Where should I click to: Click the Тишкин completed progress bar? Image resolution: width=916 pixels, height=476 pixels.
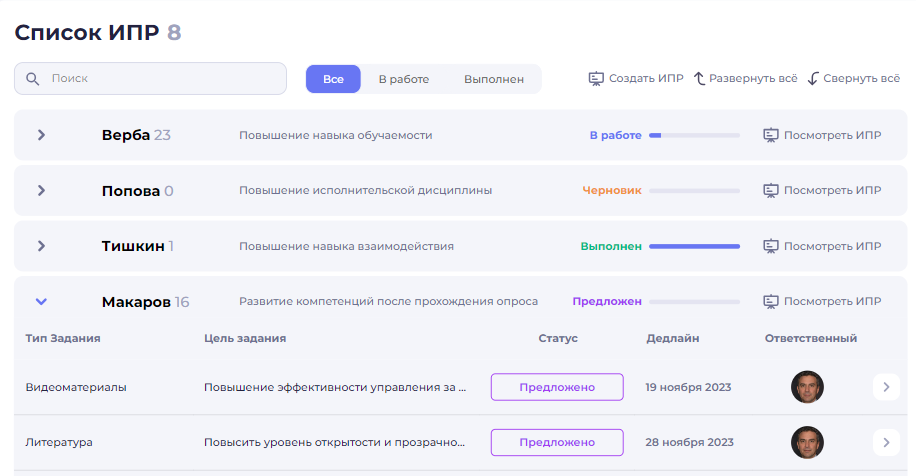click(694, 246)
